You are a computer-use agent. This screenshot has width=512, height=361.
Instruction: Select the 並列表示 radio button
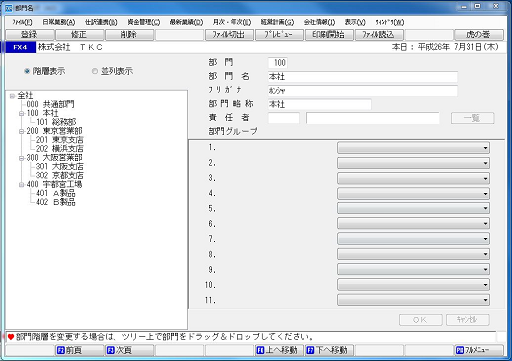click(95, 71)
